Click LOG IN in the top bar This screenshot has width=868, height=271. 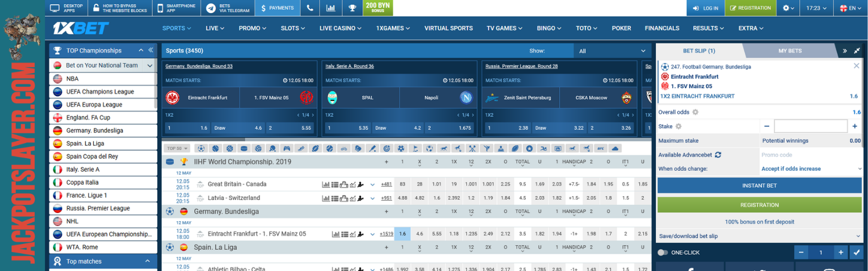[x=705, y=8]
